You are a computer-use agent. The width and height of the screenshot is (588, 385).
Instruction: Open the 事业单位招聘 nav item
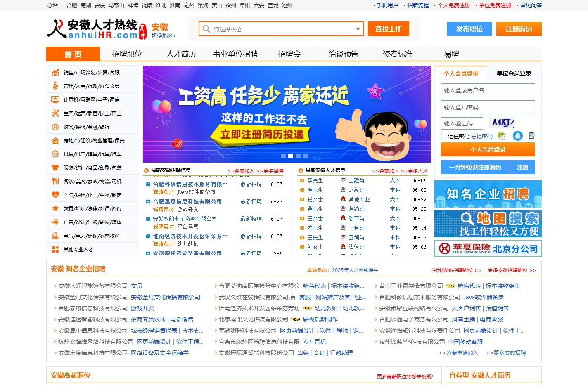(x=235, y=54)
